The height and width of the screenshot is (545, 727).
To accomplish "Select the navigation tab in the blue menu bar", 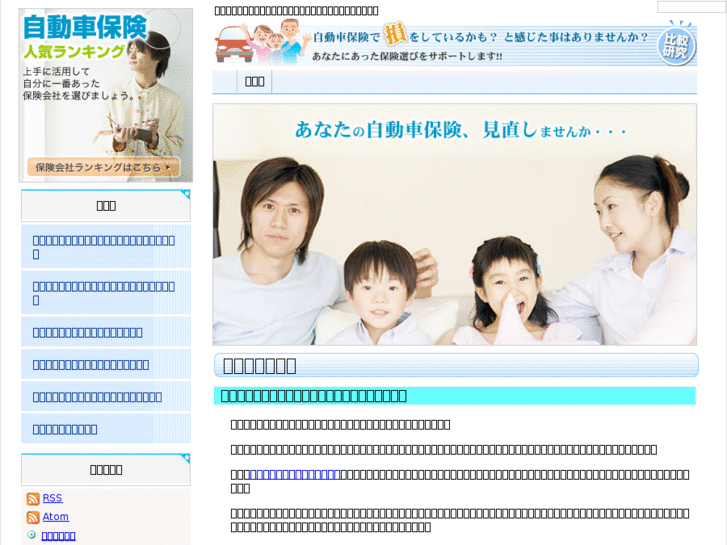I will [254, 82].
